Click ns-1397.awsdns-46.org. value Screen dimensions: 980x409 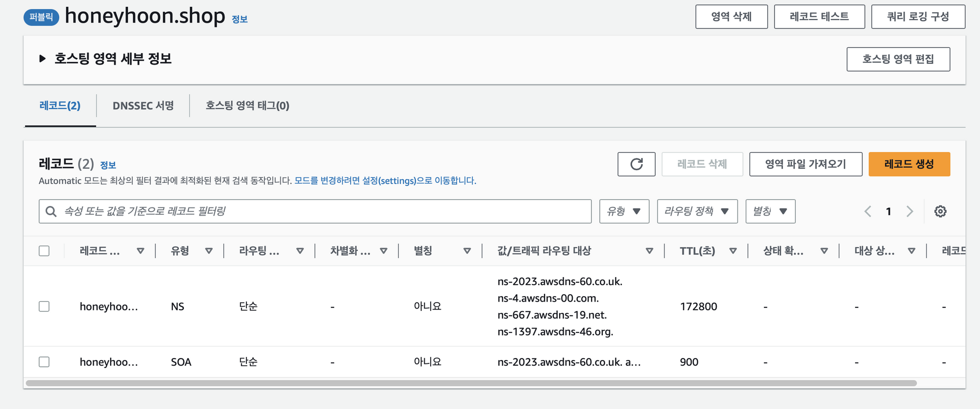(555, 332)
